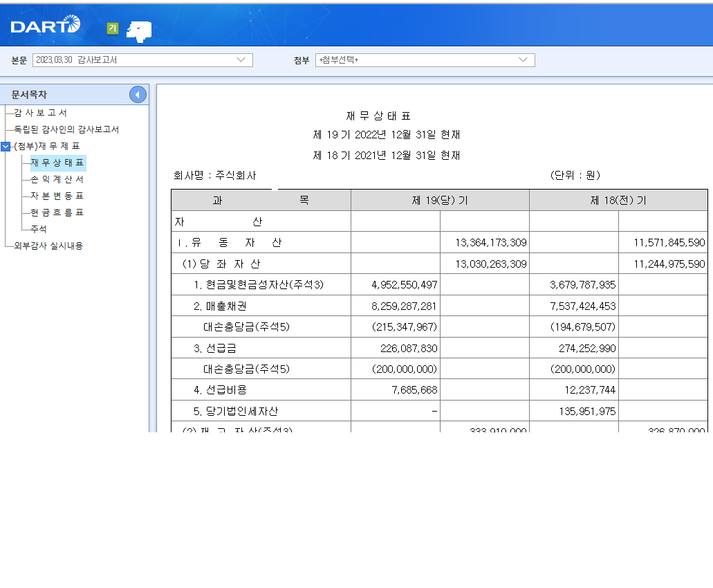
Task: Click the DART logo
Action: point(46,25)
